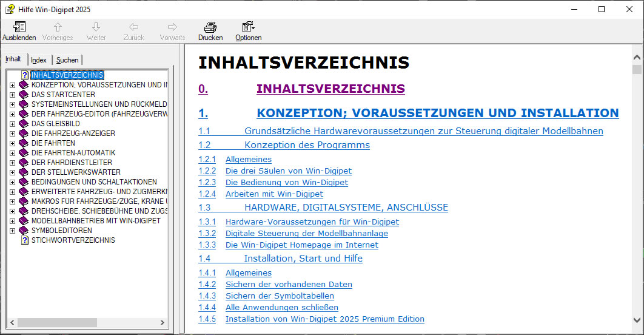Expand the DER STELLWERKSWÄRTER tree node
Screen dimensions: 644x335
[12, 172]
